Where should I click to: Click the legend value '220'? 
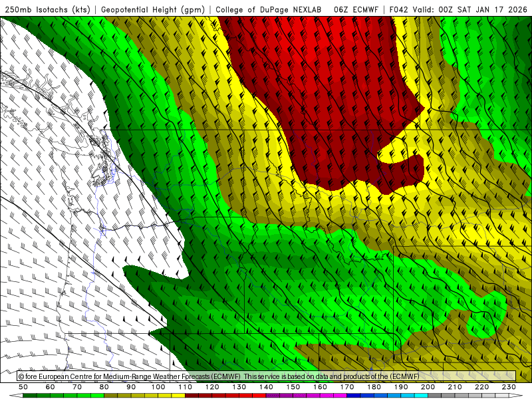(481, 387)
